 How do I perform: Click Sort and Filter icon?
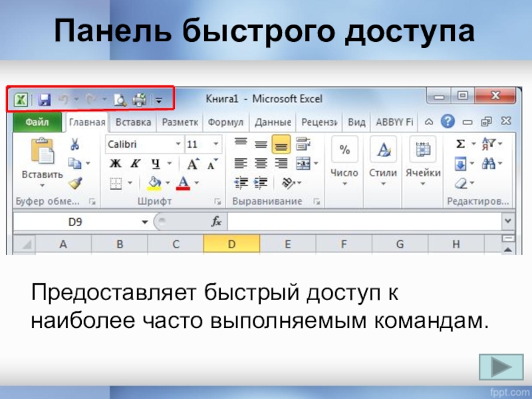click(489, 144)
